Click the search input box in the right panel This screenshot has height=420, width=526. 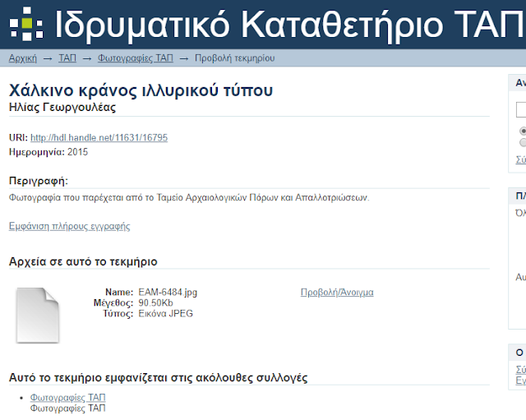[x=520, y=109]
